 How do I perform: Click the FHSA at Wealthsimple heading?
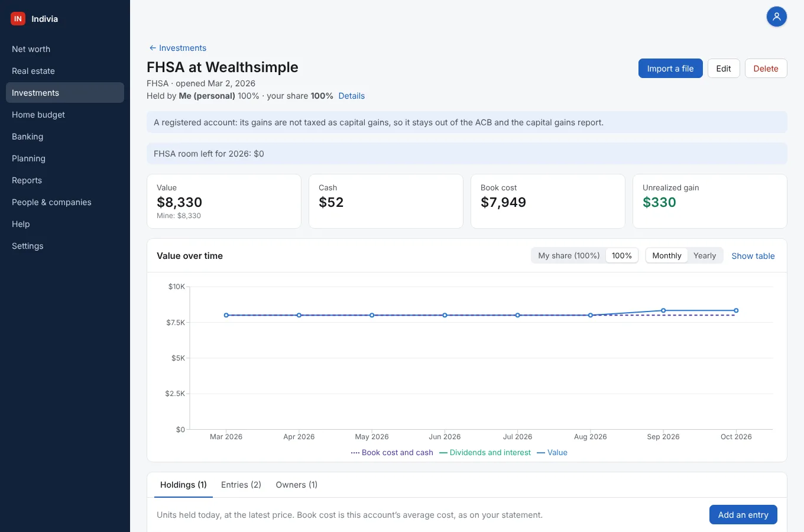(222, 67)
